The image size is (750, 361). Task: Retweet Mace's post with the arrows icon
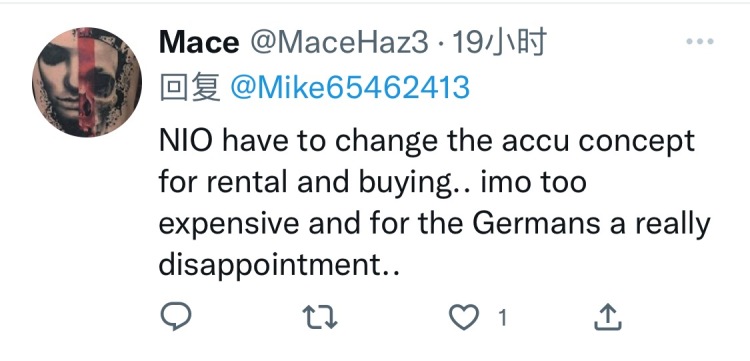pyautogui.click(x=320, y=317)
